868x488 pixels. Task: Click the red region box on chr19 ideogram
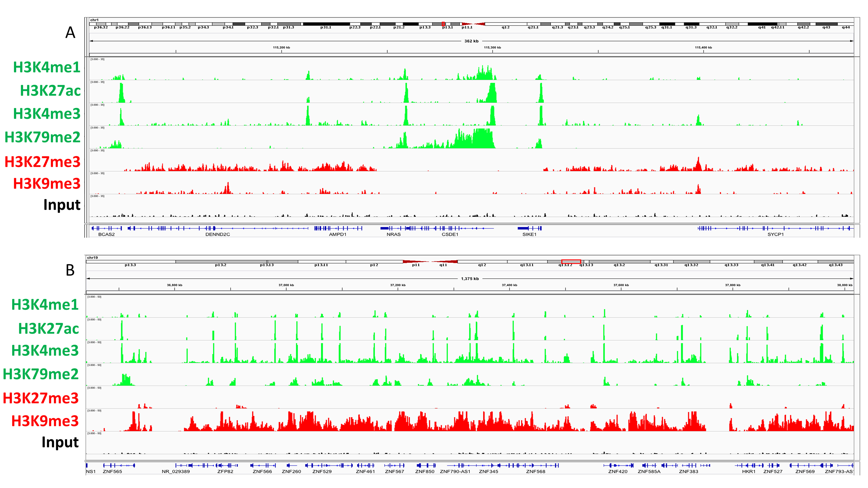571,261
